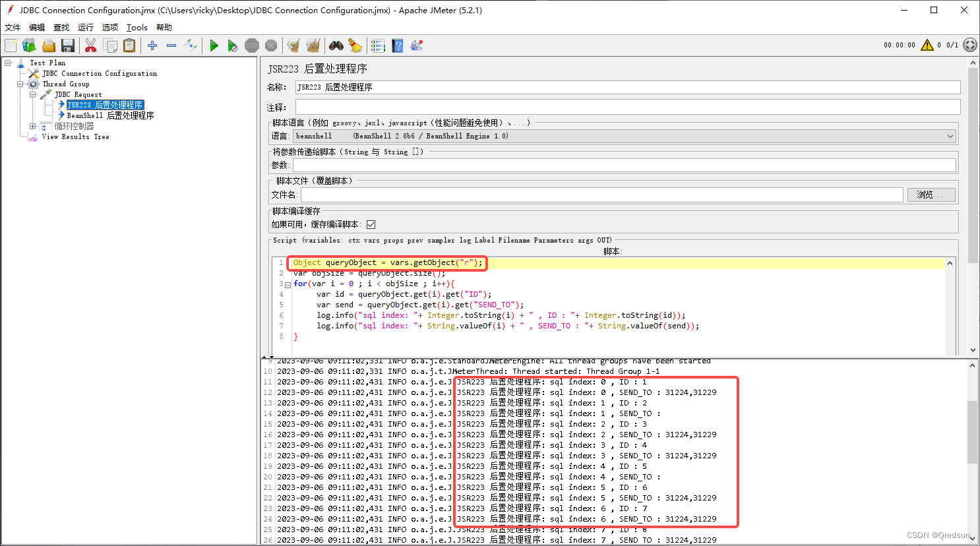Image resolution: width=980 pixels, height=546 pixels.
Task: Fold the for-loop block at line 3
Action: coord(288,284)
